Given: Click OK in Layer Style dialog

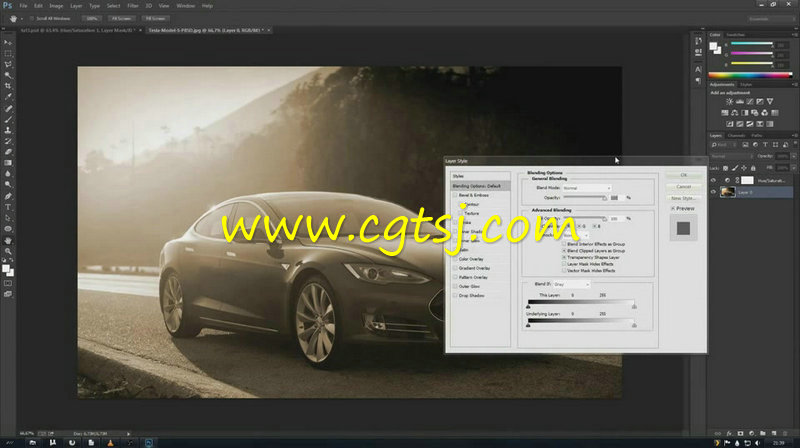Looking at the screenshot, I should click(x=683, y=175).
